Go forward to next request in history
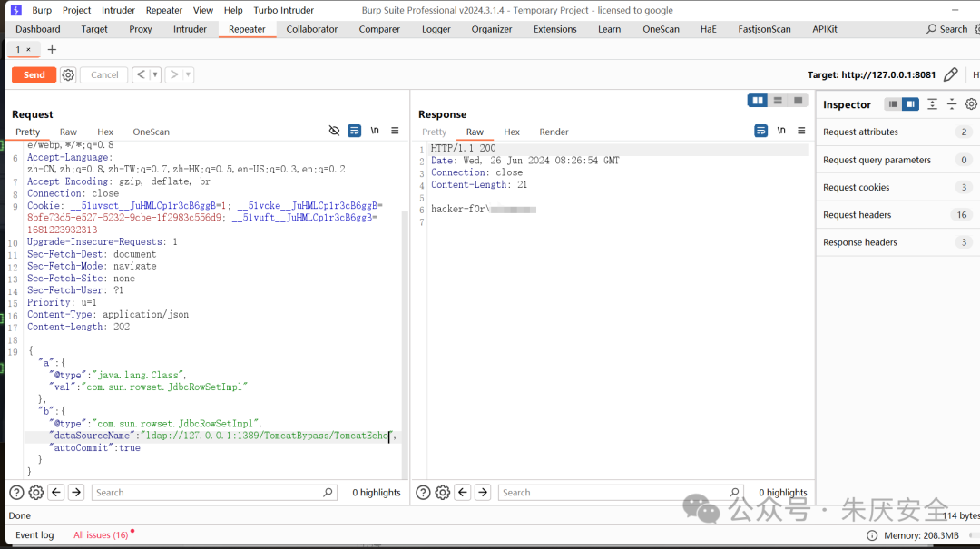Screen dimensions: 980x549 tap(174, 75)
